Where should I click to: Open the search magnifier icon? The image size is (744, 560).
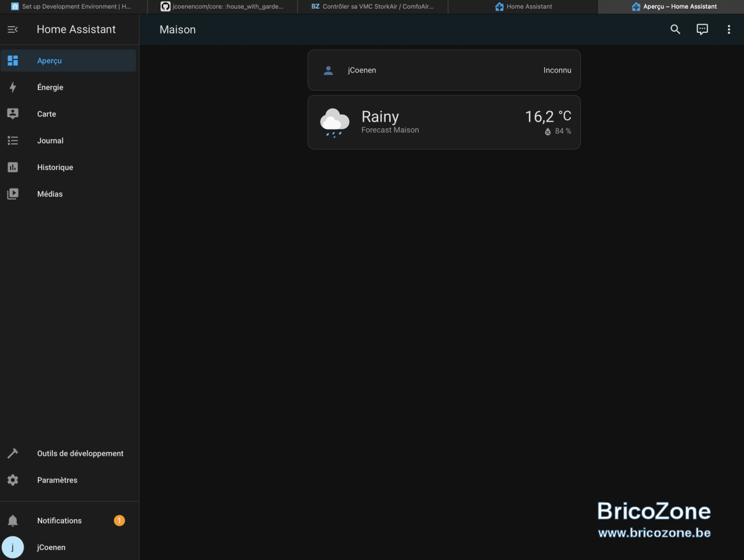click(675, 30)
